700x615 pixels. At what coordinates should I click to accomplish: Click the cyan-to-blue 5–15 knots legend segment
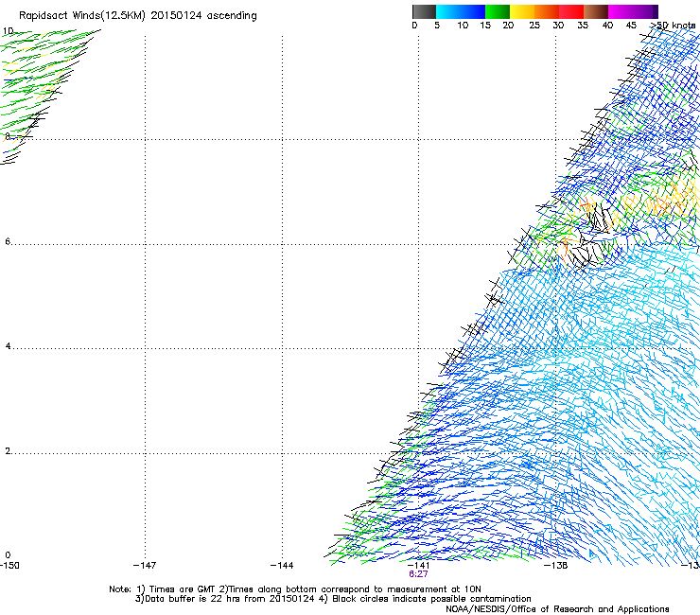click(461, 11)
